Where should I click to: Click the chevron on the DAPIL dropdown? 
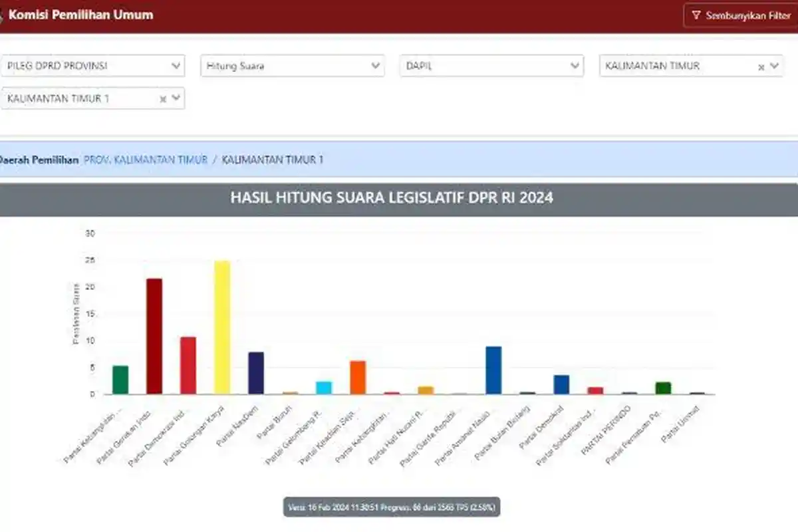(x=574, y=66)
